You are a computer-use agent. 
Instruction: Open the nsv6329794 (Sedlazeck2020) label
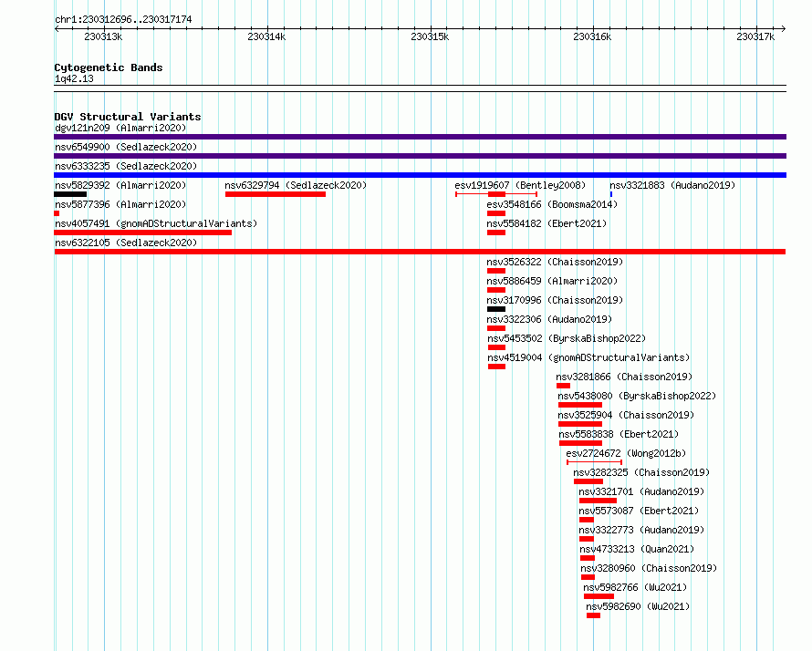[296, 185]
